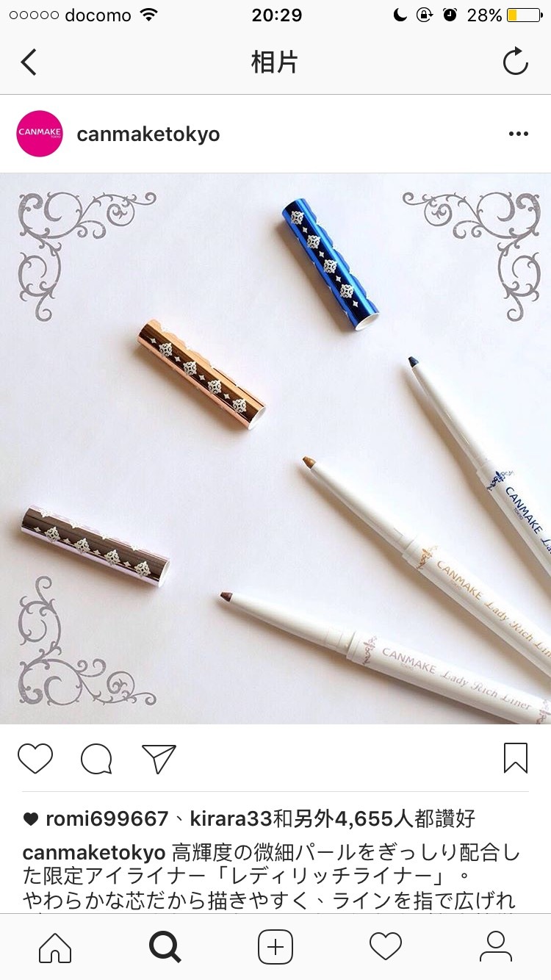This screenshot has width=551, height=980.
Task: Save post with bookmark icon
Action: [516, 758]
